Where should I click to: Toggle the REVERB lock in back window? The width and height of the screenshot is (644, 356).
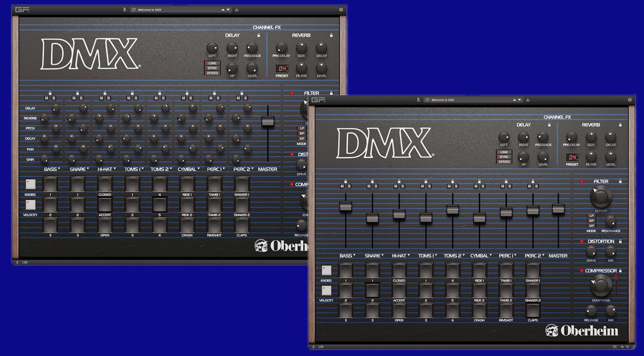click(331, 35)
